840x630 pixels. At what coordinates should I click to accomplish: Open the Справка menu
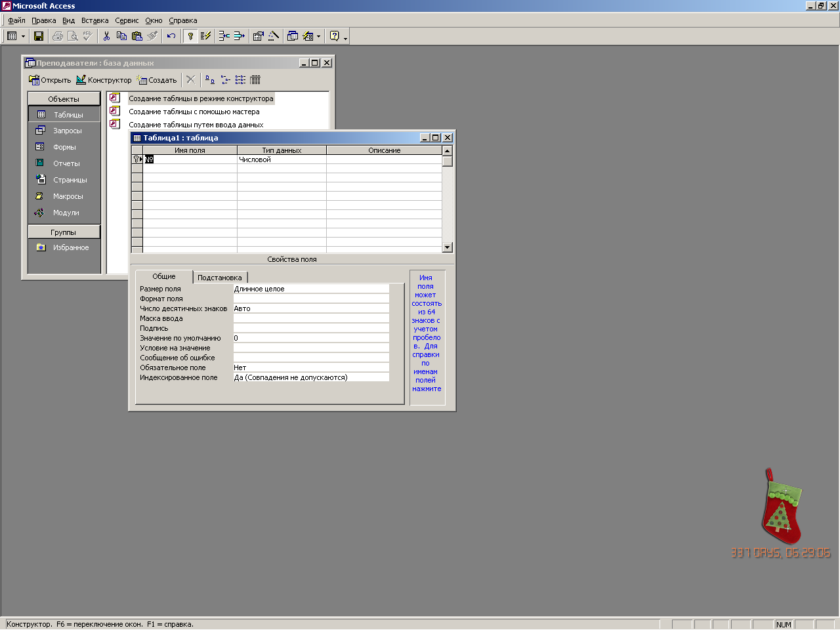pyautogui.click(x=183, y=20)
